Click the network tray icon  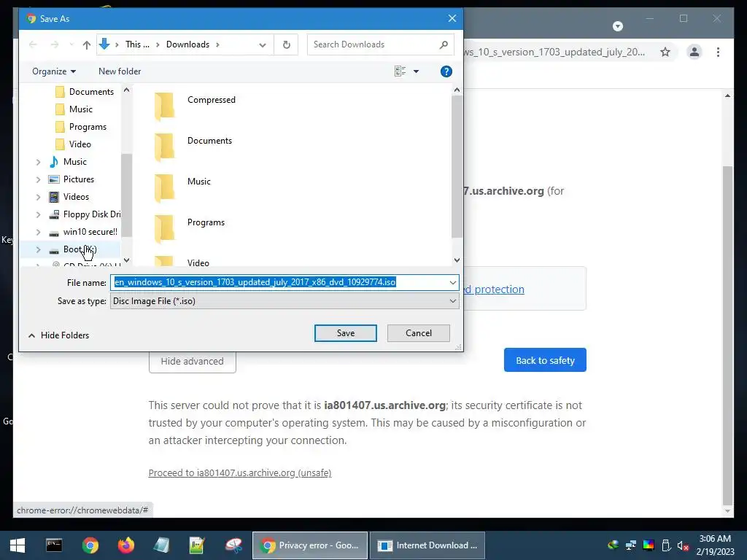pyautogui.click(x=631, y=545)
